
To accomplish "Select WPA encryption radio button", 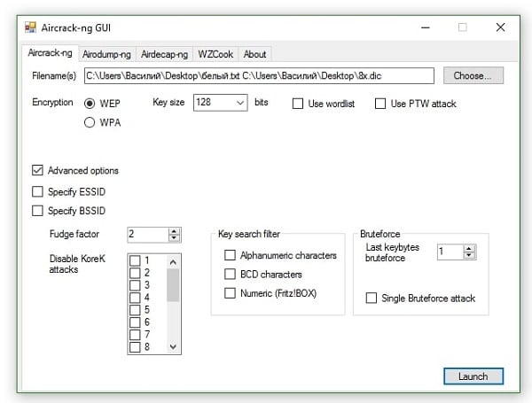I will coord(90,123).
